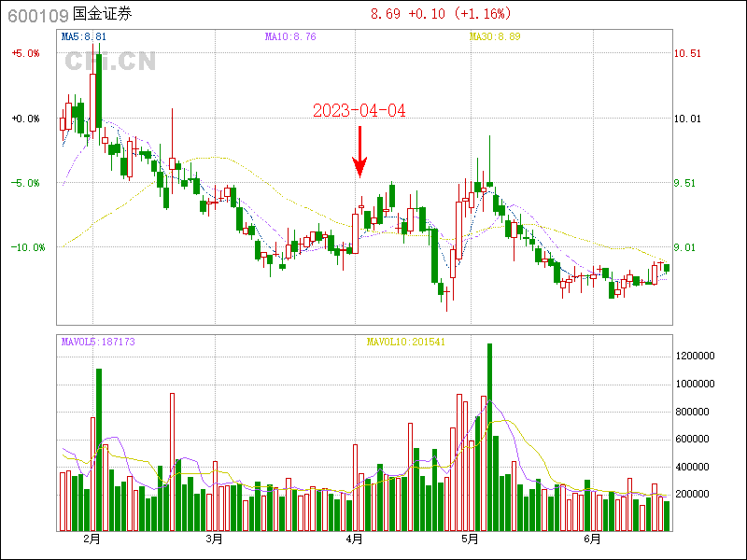The height and width of the screenshot is (560, 747).
Task: Click the CFi.CN watermark logo
Action: click(x=110, y=62)
